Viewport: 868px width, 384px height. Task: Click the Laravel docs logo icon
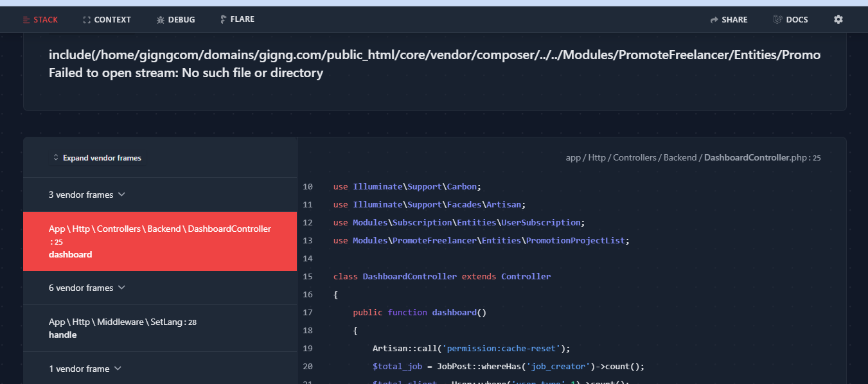[777, 20]
